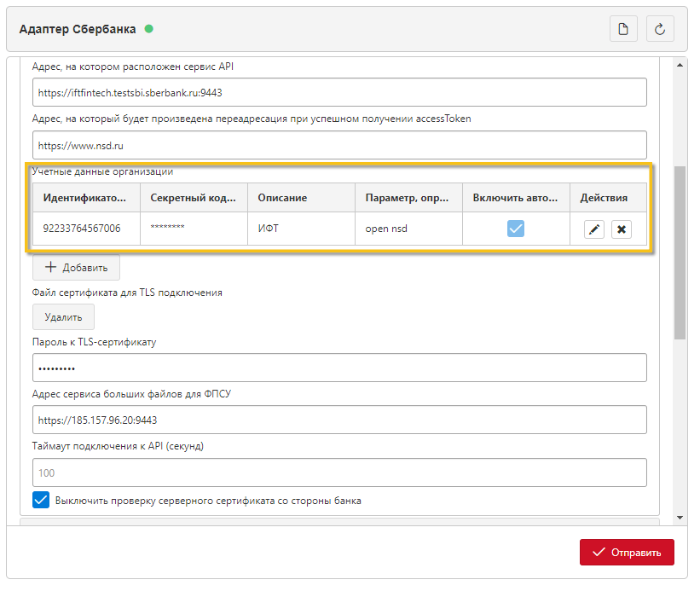Click the Действия column header

pos(608,198)
